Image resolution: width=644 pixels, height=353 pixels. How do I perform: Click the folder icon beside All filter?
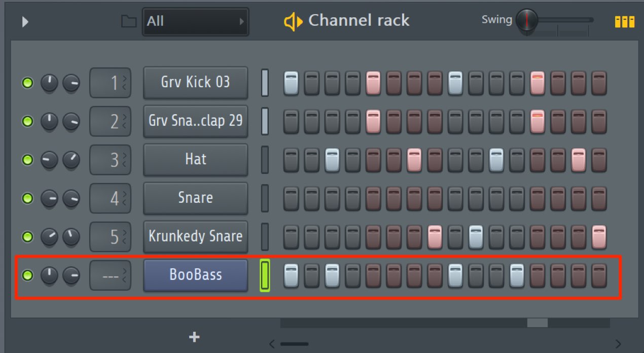click(x=129, y=21)
